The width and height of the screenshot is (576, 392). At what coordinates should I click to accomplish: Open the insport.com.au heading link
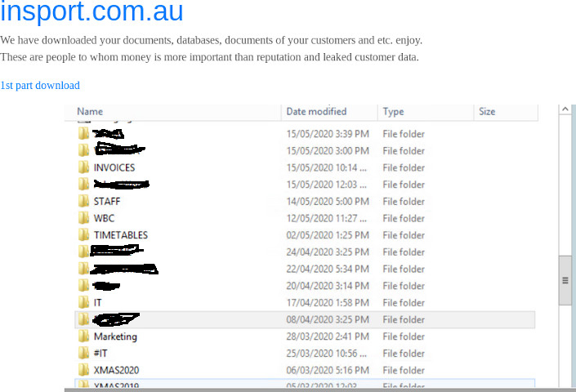(x=92, y=12)
